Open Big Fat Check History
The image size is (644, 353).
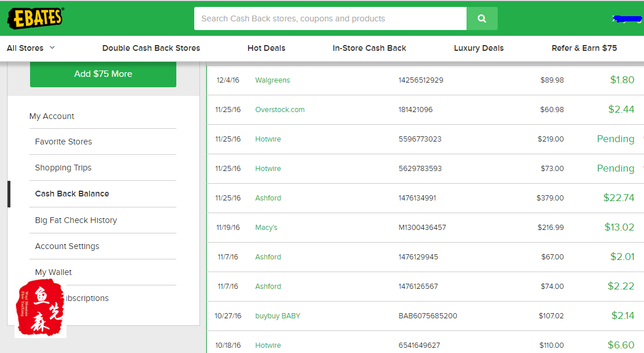coord(76,220)
